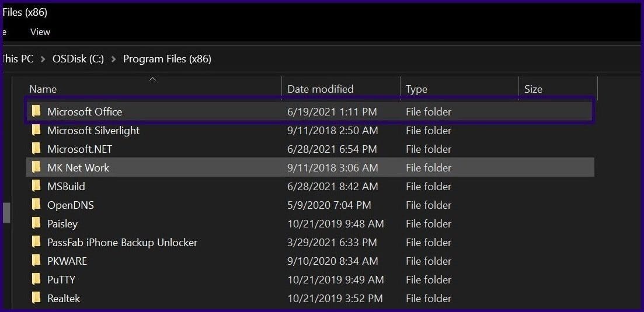Screen dimensions: 644x312
Task: Click the PuTTY folder icon
Action: click(37, 279)
